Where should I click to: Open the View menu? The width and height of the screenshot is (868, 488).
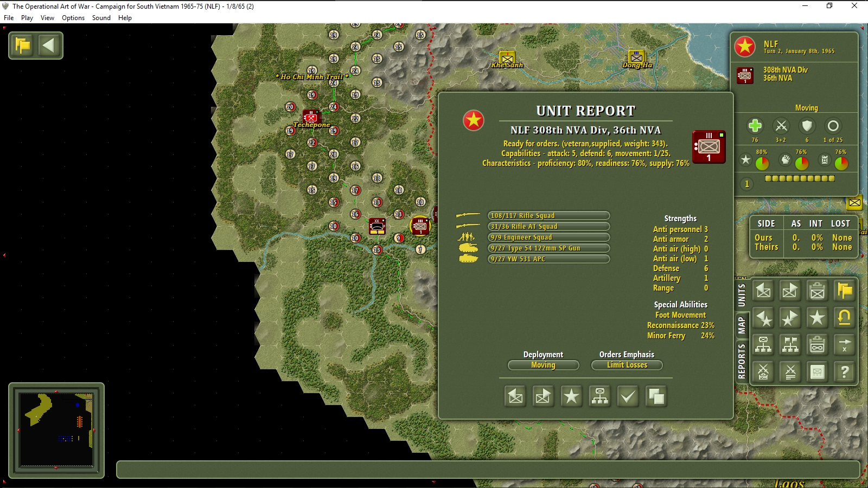(48, 18)
